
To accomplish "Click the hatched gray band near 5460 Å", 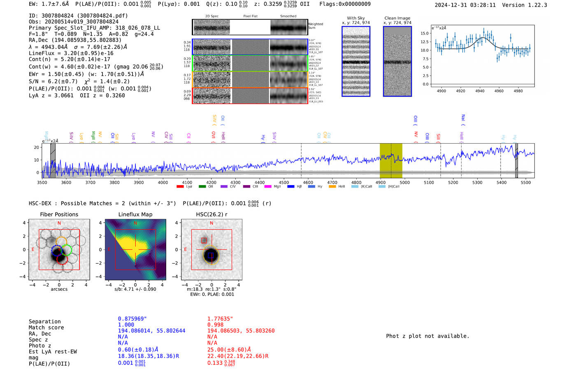I will [x=516, y=161].
